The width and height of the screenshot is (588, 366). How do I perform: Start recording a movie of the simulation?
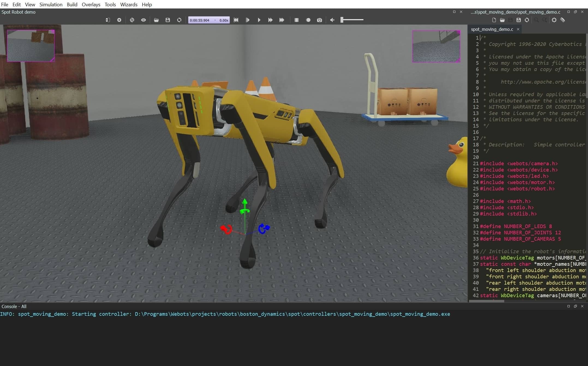coord(308,20)
